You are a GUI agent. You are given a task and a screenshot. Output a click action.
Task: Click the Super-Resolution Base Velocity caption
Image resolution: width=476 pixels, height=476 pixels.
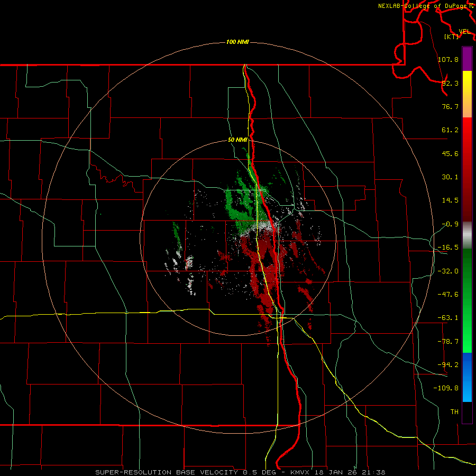click(241, 472)
